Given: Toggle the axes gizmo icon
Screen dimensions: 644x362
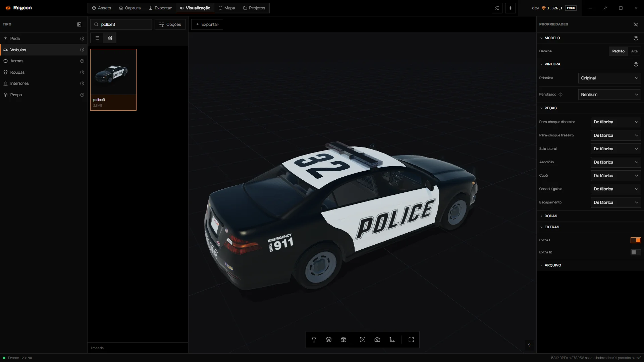Looking at the screenshot, I should 392,340.
